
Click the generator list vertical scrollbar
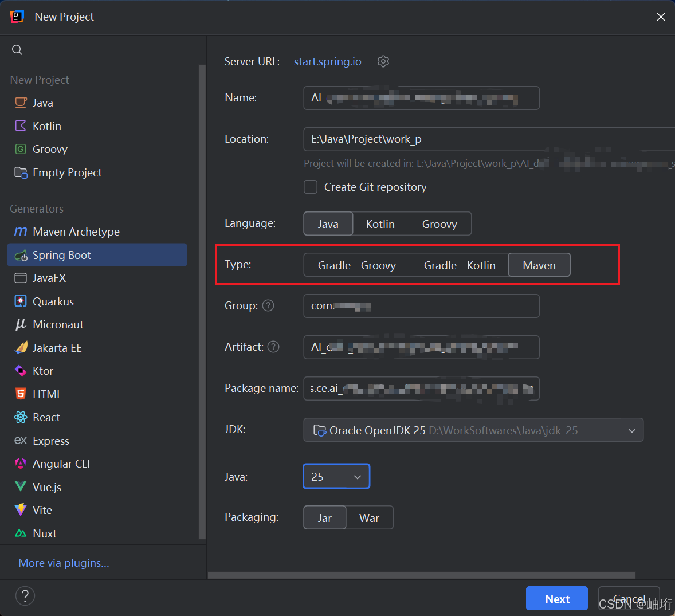pos(202,301)
